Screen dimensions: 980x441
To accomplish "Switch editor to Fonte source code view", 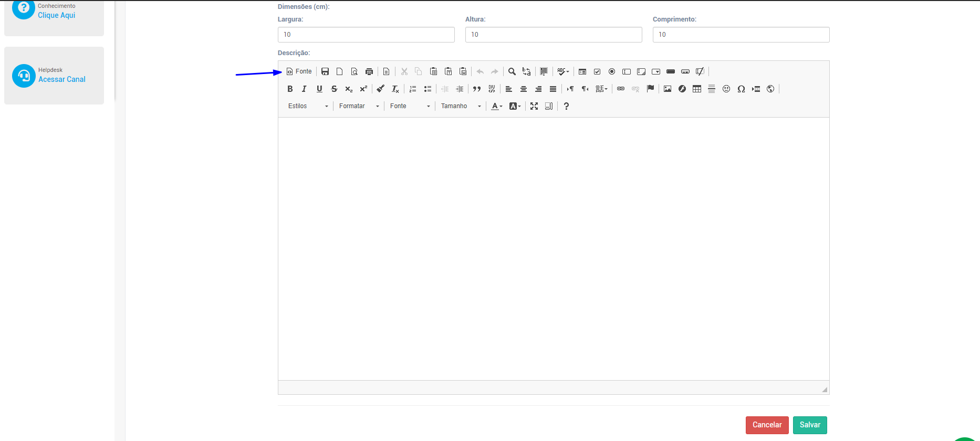I will (x=299, y=71).
